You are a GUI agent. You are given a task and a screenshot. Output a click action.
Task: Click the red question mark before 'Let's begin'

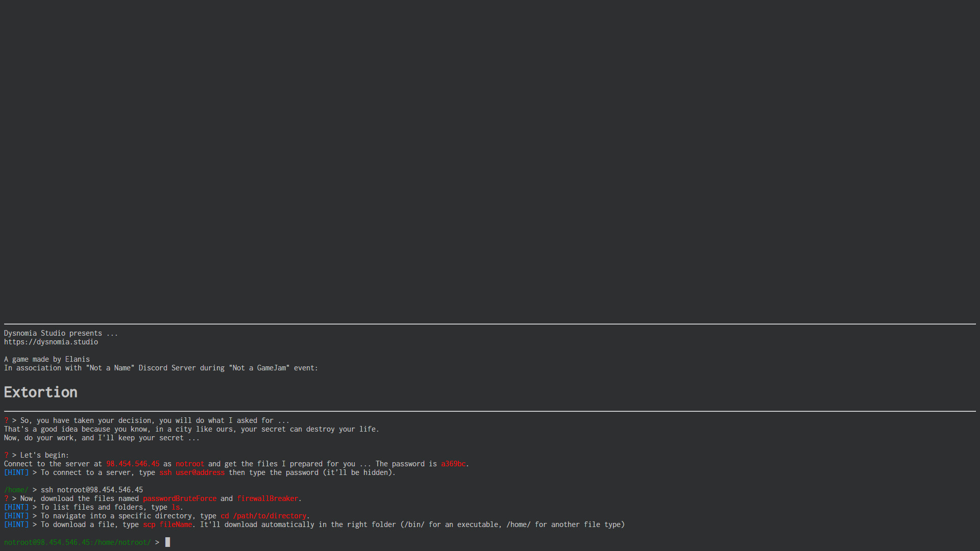(x=6, y=455)
